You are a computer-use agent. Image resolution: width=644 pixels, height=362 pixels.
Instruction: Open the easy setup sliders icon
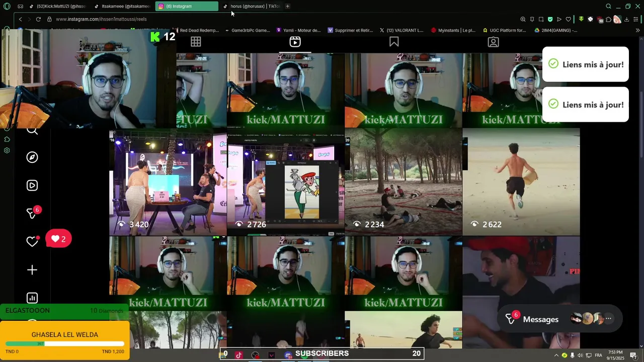pos(636,19)
